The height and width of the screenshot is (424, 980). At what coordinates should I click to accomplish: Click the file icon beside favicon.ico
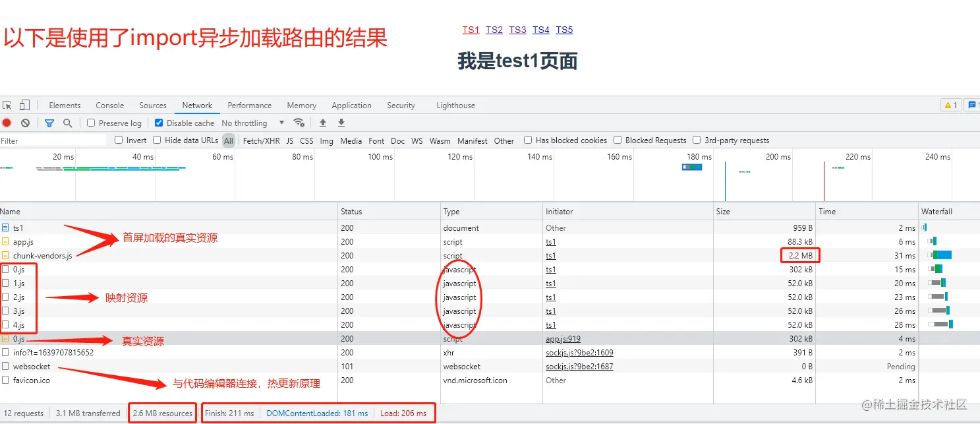pos(5,380)
